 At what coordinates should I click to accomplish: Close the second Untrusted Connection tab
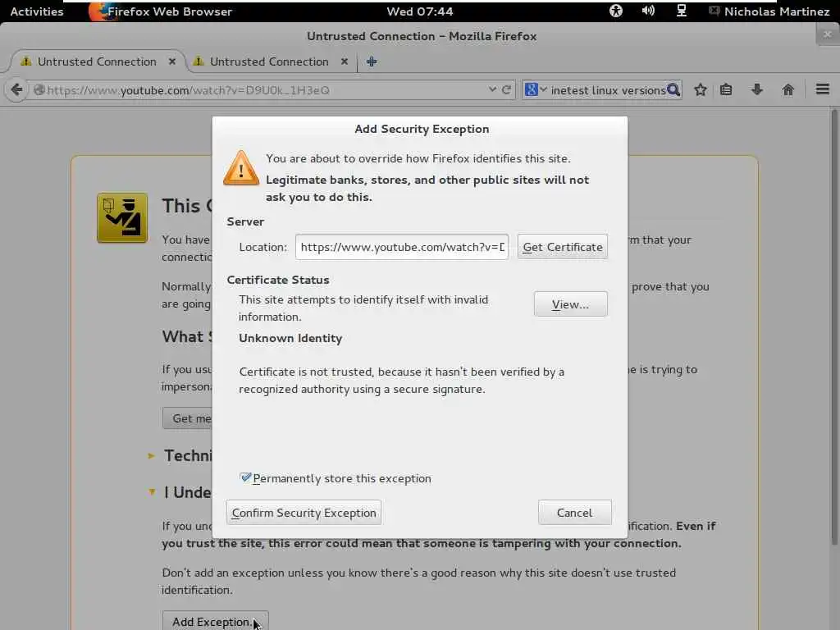(345, 62)
